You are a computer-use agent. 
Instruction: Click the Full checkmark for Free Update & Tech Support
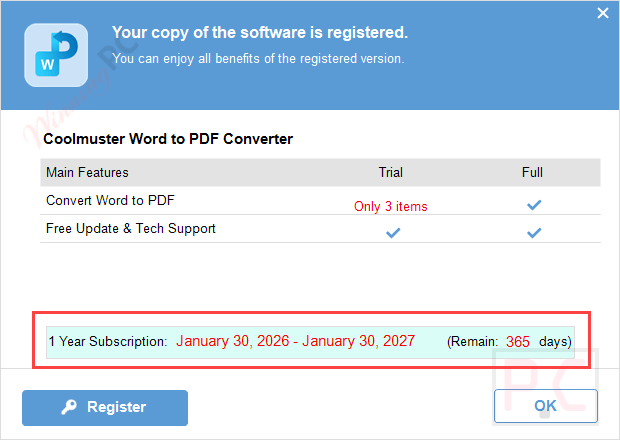[x=534, y=233]
